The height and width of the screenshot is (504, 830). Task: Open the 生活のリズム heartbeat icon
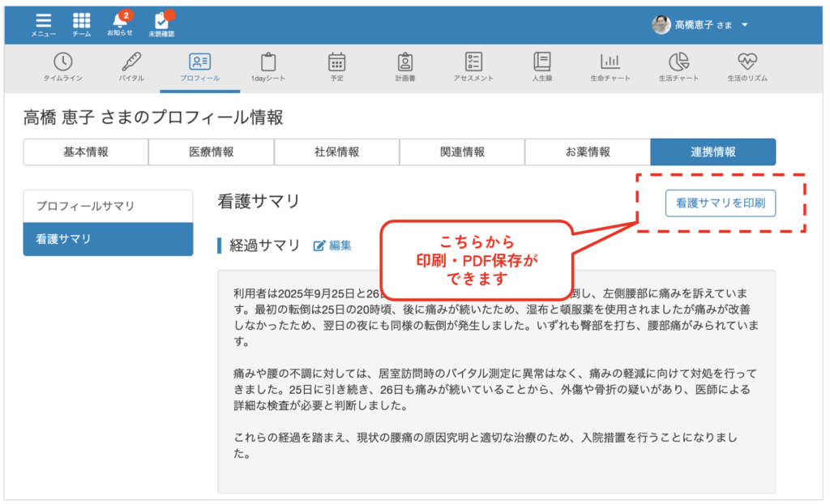point(747,62)
